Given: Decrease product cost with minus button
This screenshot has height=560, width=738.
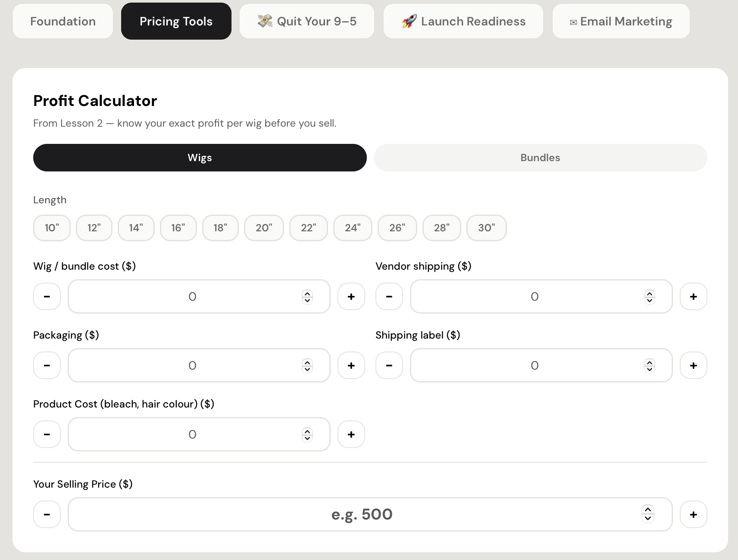Looking at the screenshot, I should click(x=47, y=434).
